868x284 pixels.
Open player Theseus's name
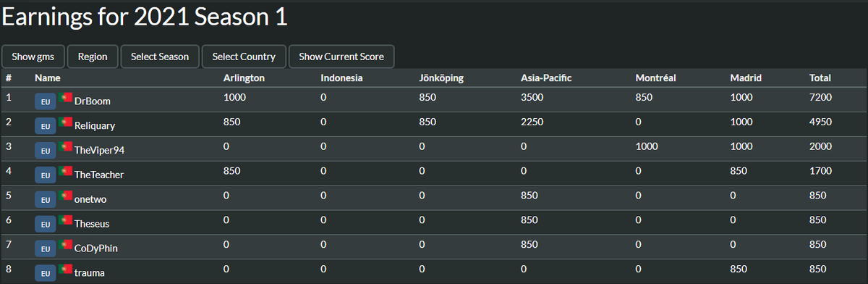click(x=92, y=225)
